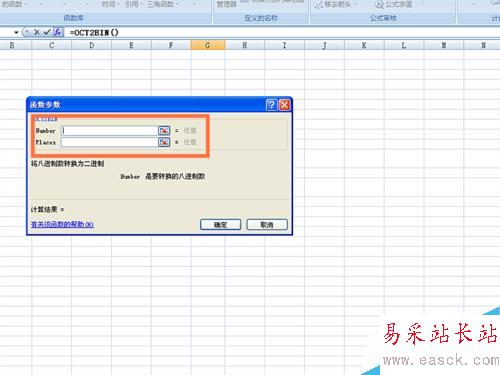Image resolution: width=500 pixels, height=375 pixels.
Task: Open the 引用 lookup functions dropdown
Action: point(133,4)
